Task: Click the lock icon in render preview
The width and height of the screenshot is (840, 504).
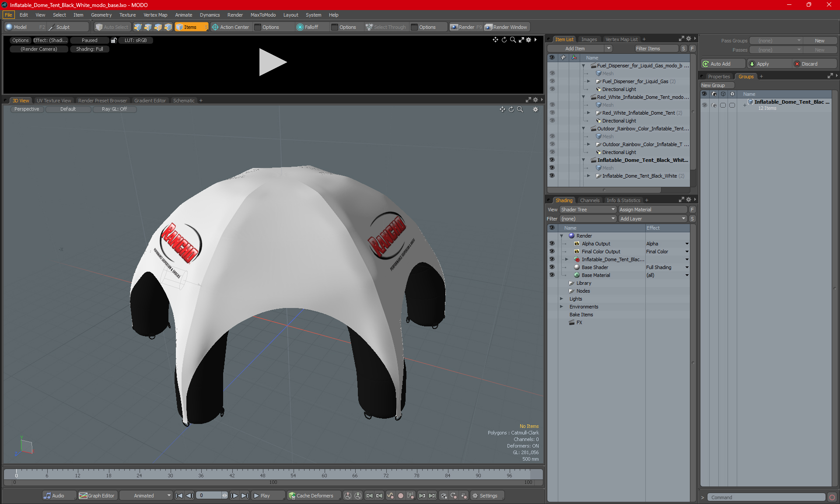Action: tap(114, 40)
